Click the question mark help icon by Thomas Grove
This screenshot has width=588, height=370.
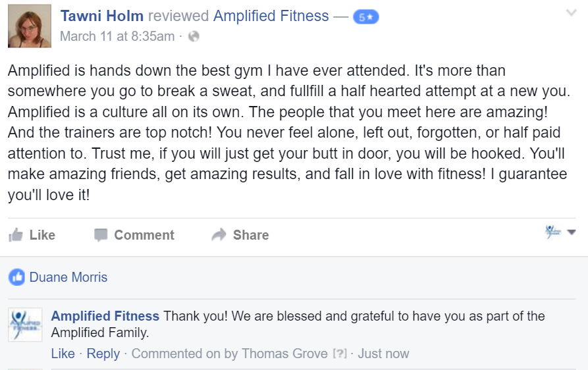(x=340, y=354)
